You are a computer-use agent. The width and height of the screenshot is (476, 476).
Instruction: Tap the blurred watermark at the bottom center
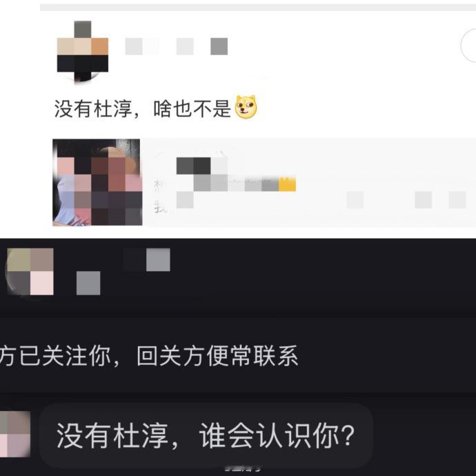pyautogui.click(x=243, y=468)
